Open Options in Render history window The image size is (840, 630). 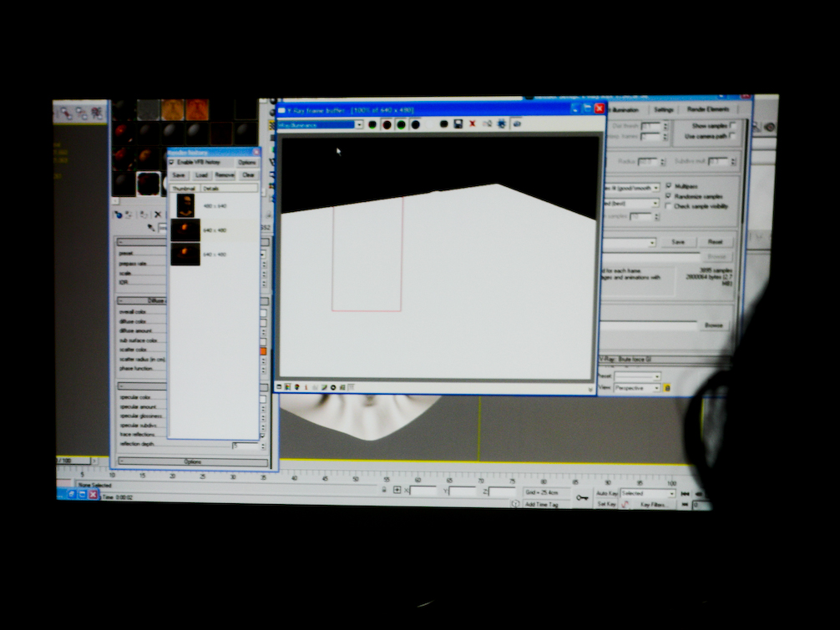[x=247, y=162]
